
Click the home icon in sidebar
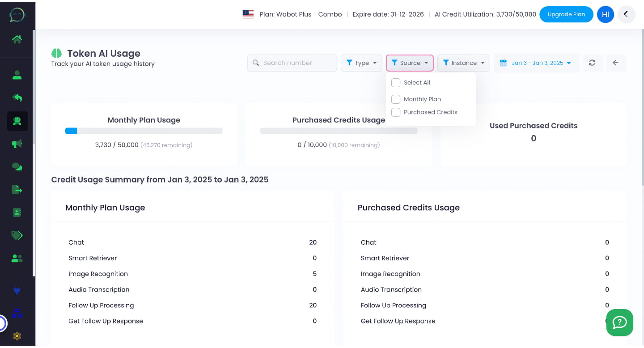(17, 39)
